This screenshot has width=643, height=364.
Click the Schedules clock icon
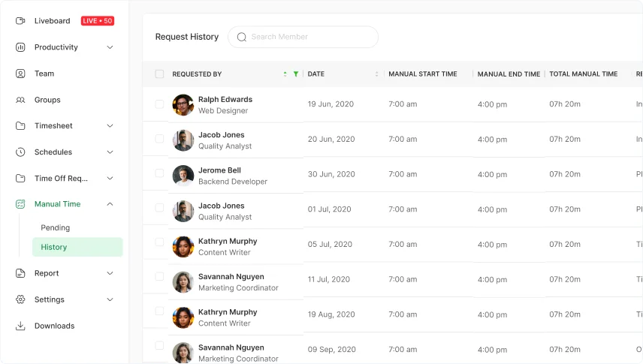coord(20,152)
